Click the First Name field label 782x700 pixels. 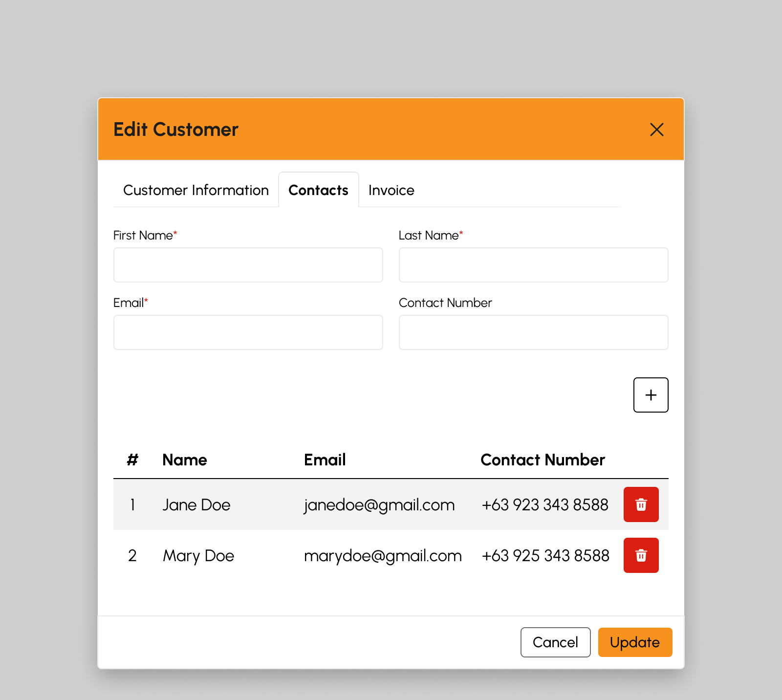tap(145, 235)
